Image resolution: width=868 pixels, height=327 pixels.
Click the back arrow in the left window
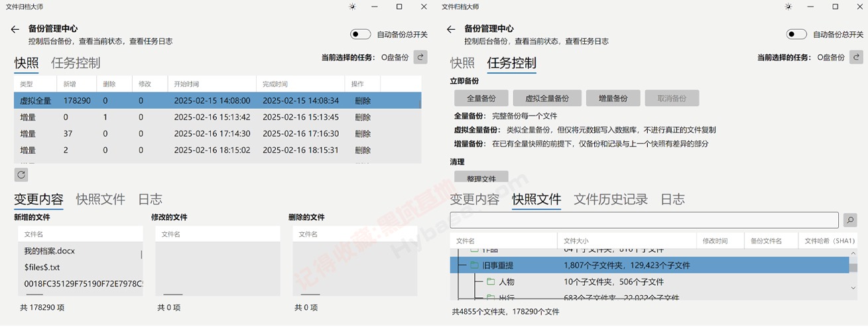pos(15,30)
